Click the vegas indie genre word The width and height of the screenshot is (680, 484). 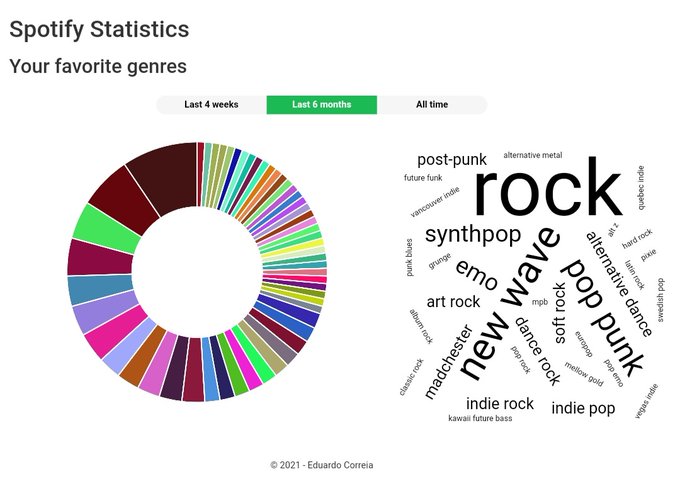tap(646, 401)
